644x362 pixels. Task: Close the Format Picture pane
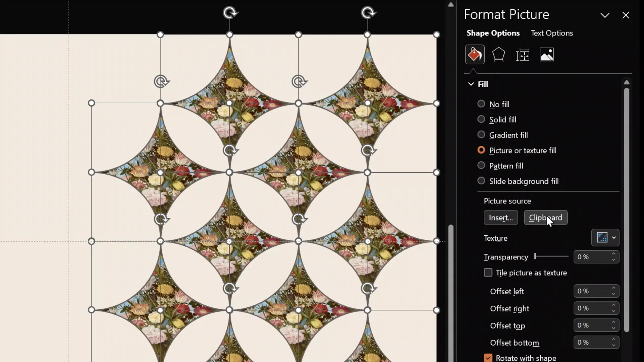point(626,15)
